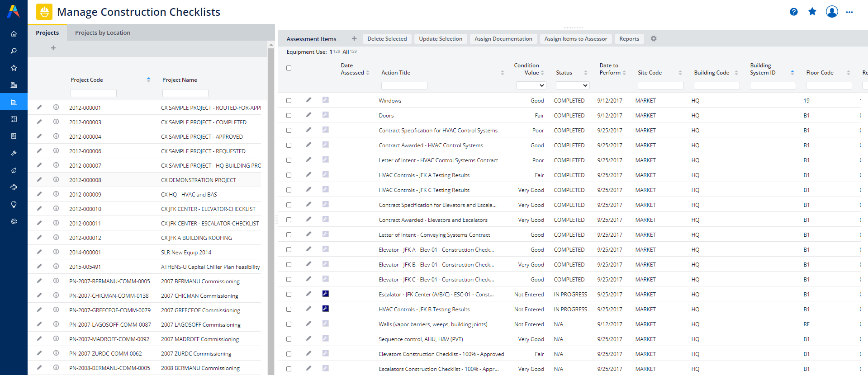Edit project 2012-000008 with pencil icon
This screenshot has width=868, height=375.
tap(39, 180)
